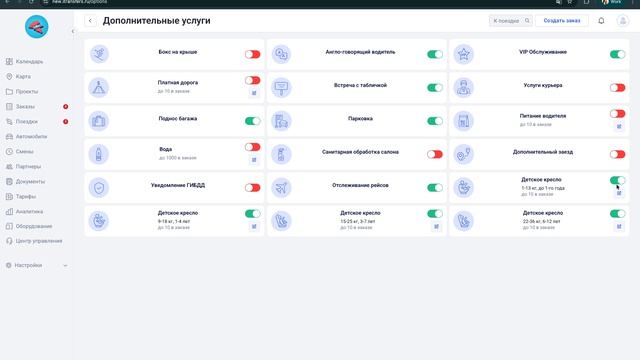Open Заказы in sidebar
Viewport: 640px width, 360px height.
20,107
